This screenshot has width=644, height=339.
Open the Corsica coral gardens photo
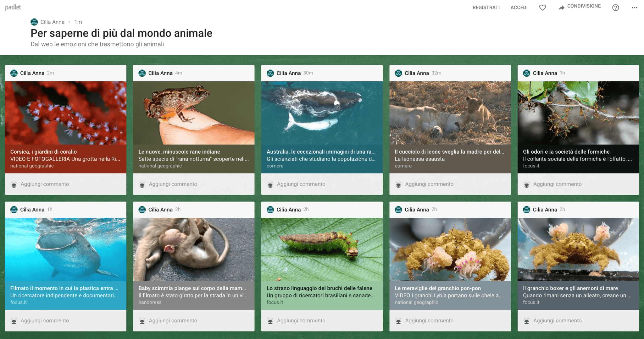pos(66,113)
